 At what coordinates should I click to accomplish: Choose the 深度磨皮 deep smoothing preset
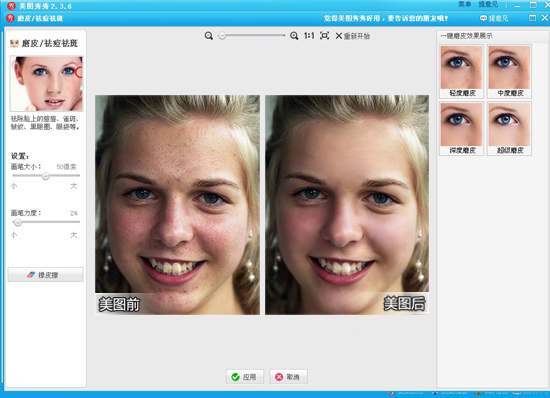click(462, 129)
